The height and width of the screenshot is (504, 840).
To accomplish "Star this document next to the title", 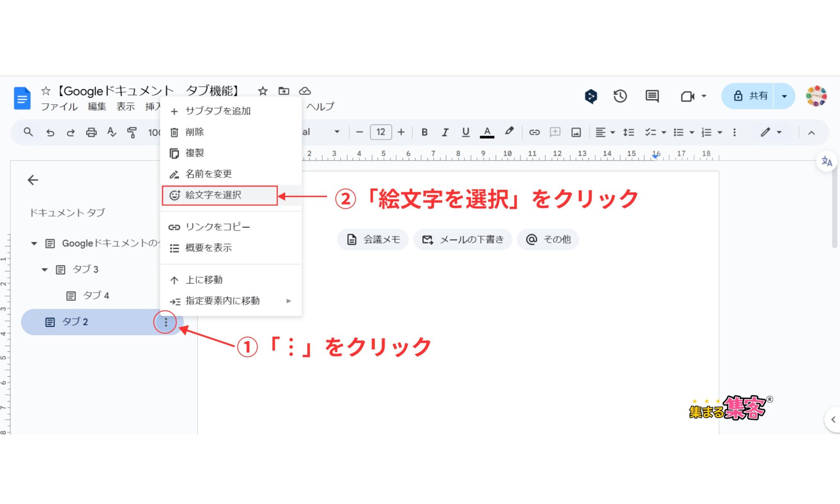I will click(x=262, y=91).
